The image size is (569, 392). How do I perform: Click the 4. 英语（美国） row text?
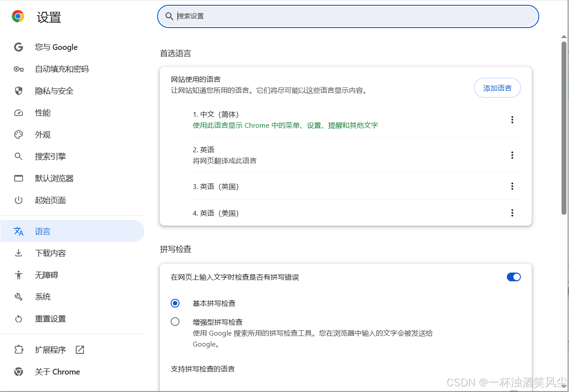pos(218,213)
